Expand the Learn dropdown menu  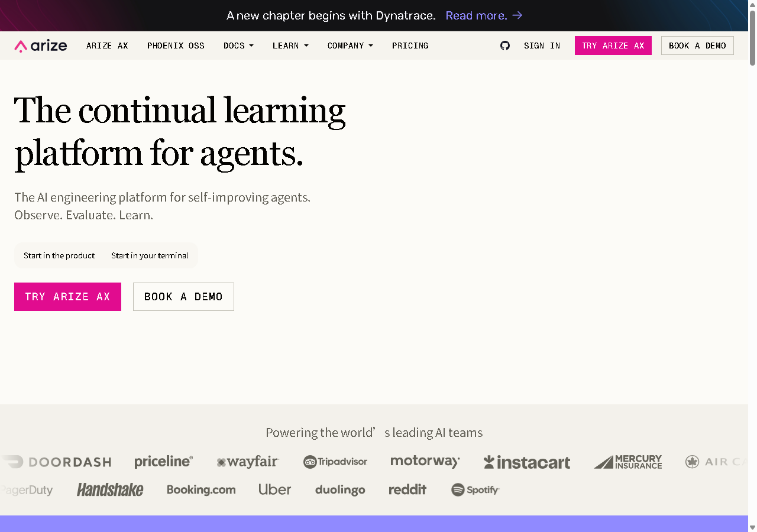(290, 46)
